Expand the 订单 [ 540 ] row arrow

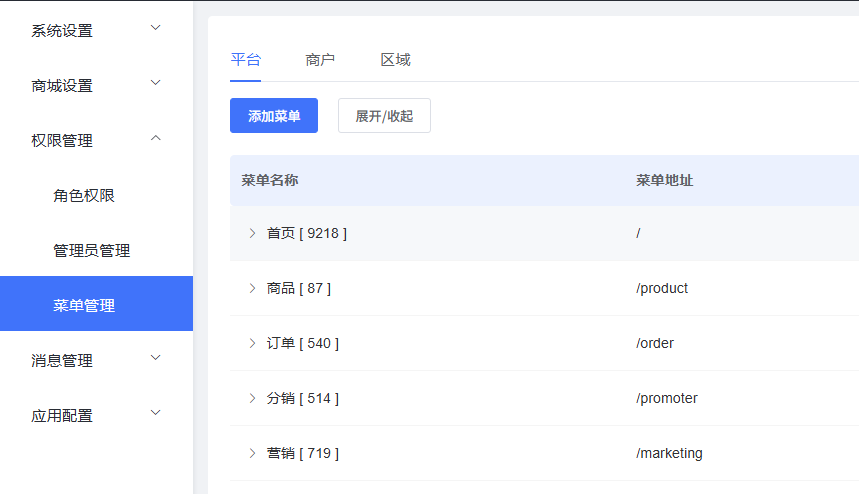(252, 343)
